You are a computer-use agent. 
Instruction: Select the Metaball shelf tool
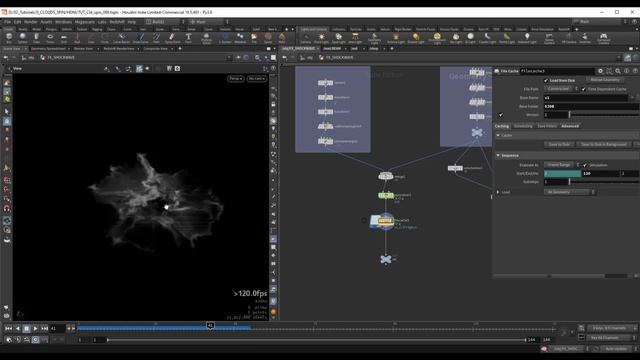tap(240, 38)
